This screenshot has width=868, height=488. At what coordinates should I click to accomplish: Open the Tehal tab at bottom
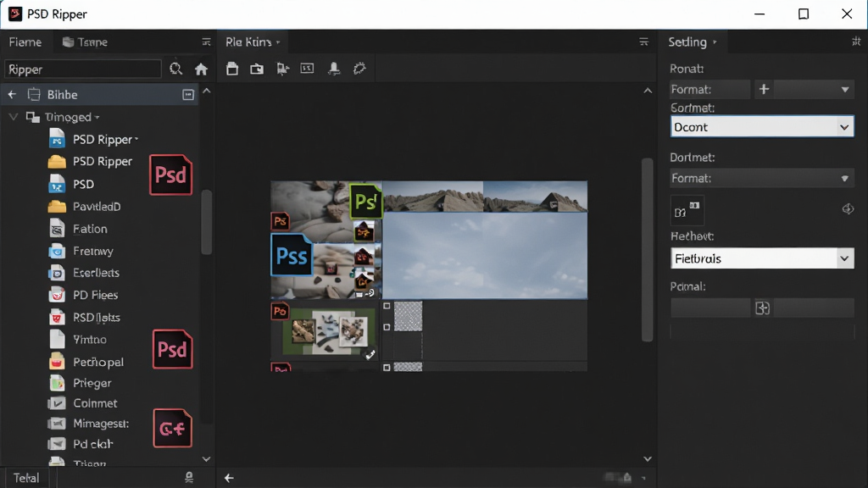[26, 478]
